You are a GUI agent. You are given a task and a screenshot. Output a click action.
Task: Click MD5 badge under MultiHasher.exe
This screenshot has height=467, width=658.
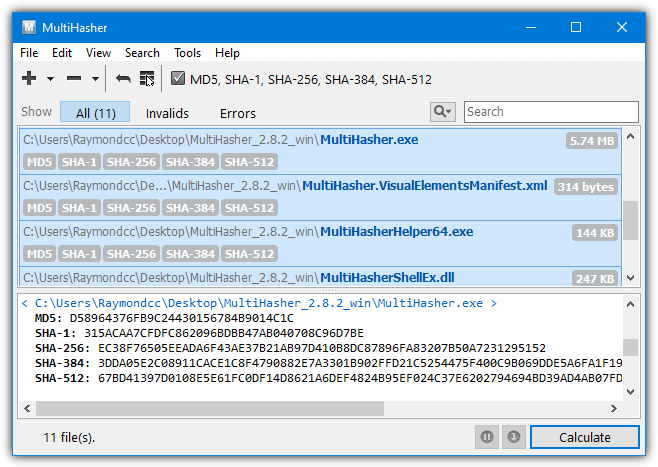[39, 162]
